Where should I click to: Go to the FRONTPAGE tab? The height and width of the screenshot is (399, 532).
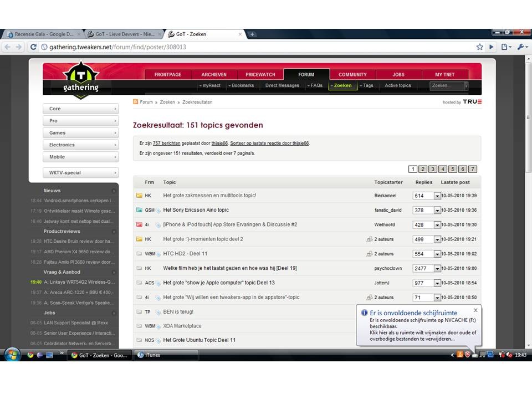168,74
